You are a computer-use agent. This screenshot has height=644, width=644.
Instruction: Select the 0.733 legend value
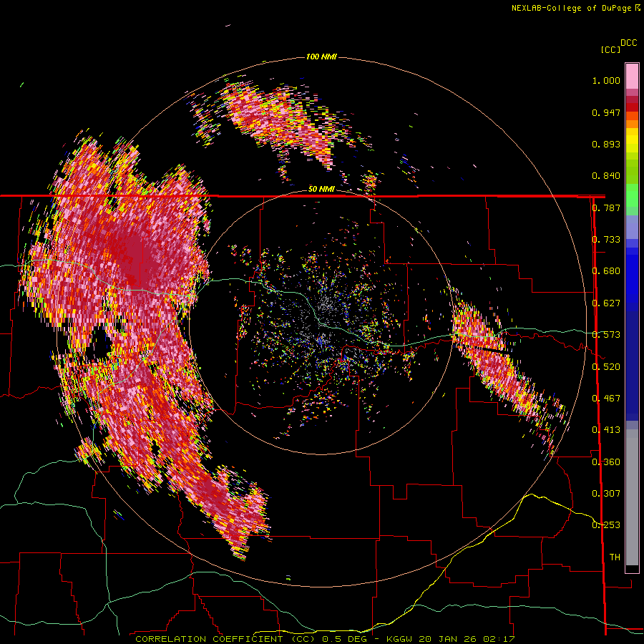[x=606, y=240]
